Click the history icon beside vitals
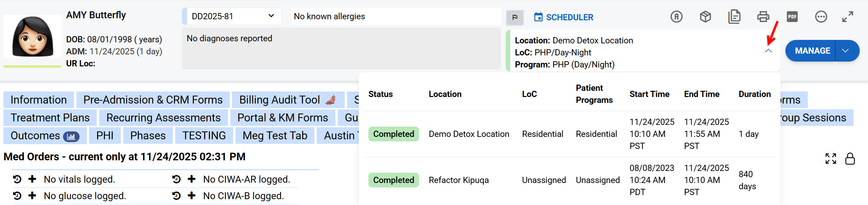Screen dimensions: 868x205 [17, 179]
